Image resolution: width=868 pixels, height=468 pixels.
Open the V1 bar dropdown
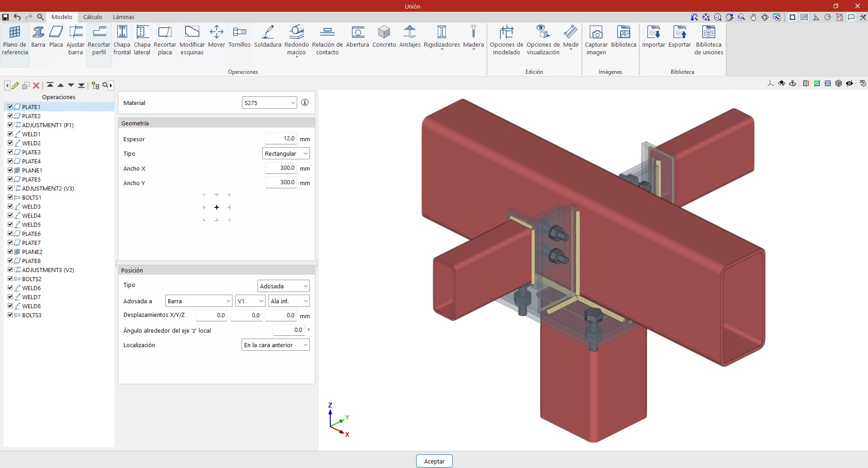pyautogui.click(x=250, y=301)
